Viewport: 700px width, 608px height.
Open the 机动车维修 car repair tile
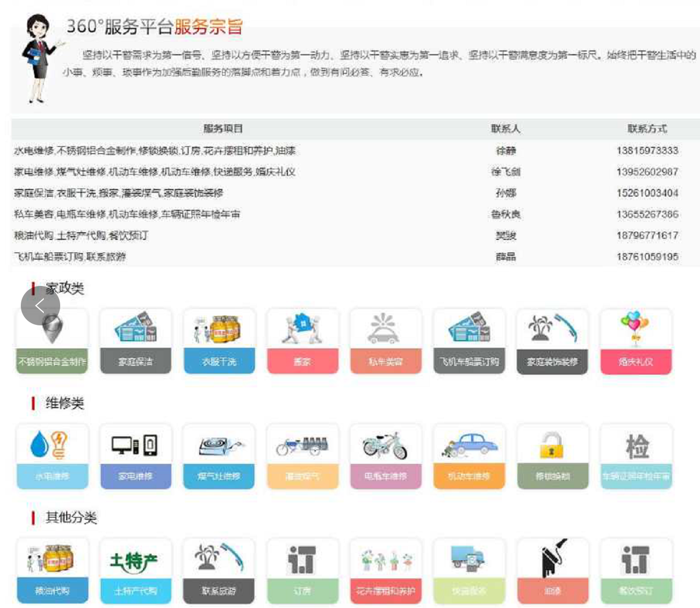pos(469,456)
